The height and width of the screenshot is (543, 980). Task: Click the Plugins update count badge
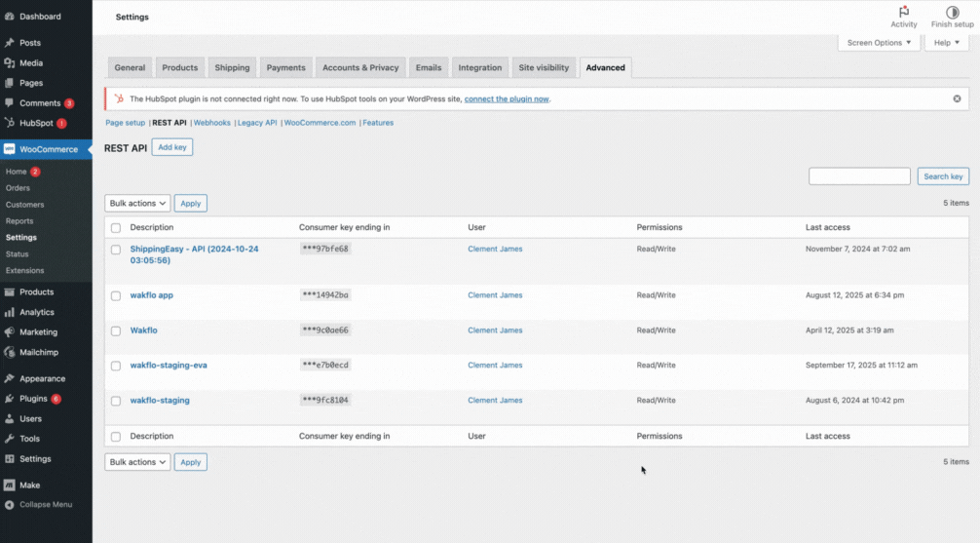click(57, 399)
